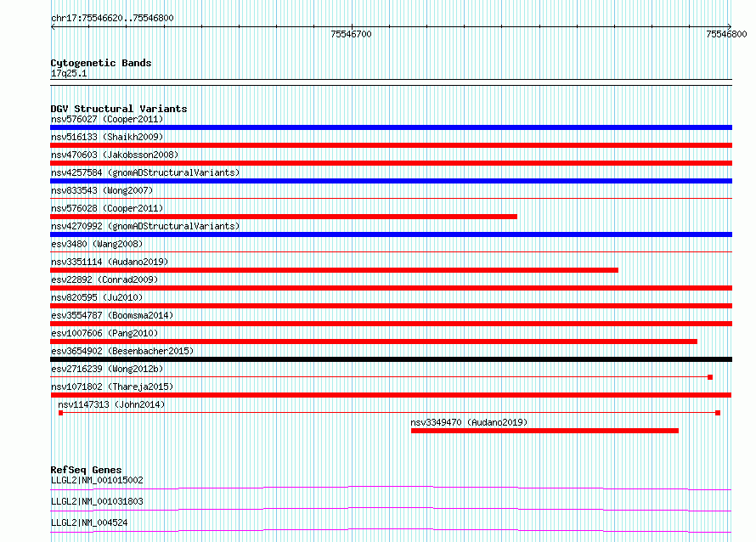The image size is (756, 542).
Task: Open nsv820595 (Ju2010) variant label
Action: tap(97, 297)
